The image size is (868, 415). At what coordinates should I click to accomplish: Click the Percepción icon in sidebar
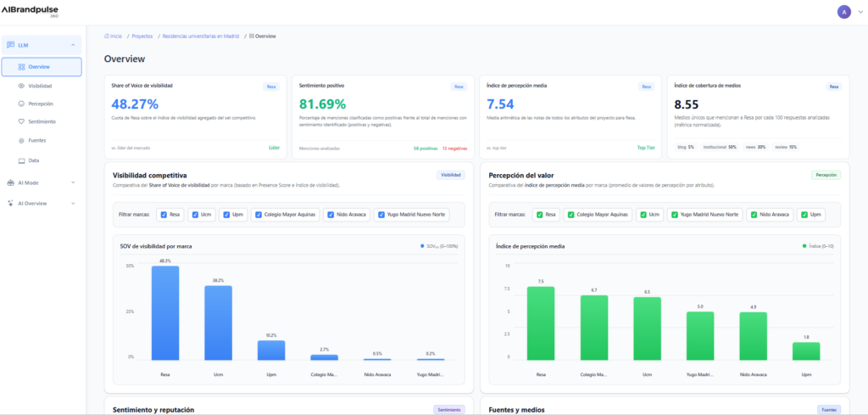pos(21,104)
